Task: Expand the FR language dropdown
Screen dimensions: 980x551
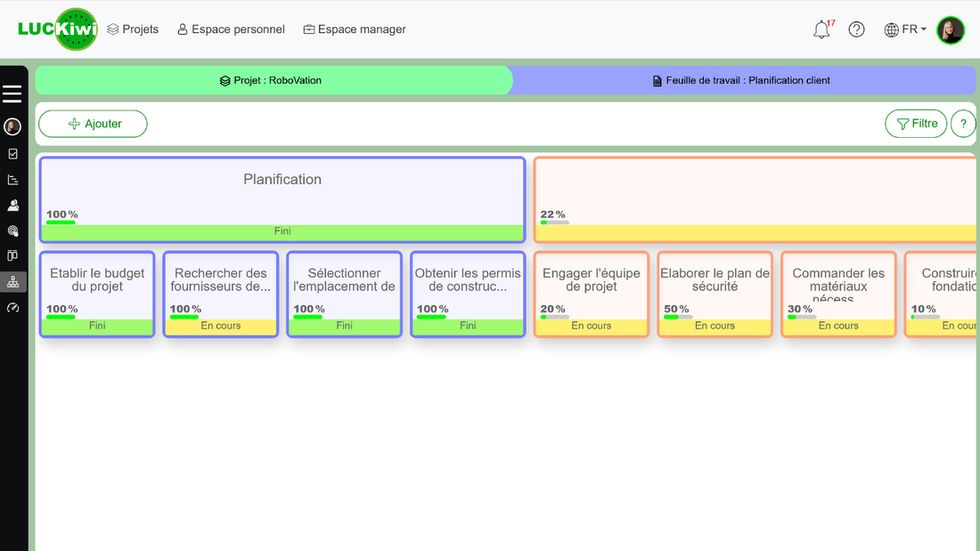Action: (x=905, y=29)
